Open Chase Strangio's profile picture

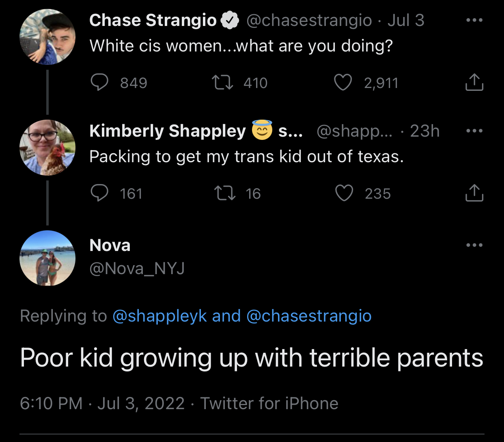47,37
